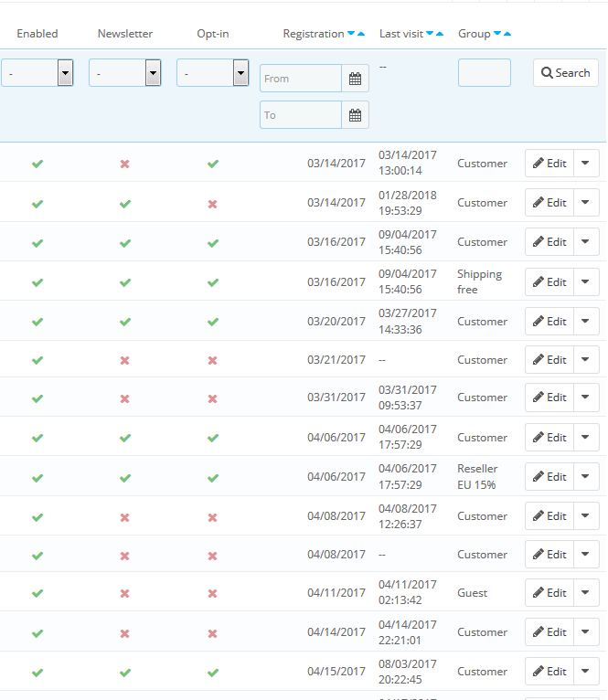Toggle Enabled status for the Guest customer
This screenshot has height=700, width=608.
point(37,593)
